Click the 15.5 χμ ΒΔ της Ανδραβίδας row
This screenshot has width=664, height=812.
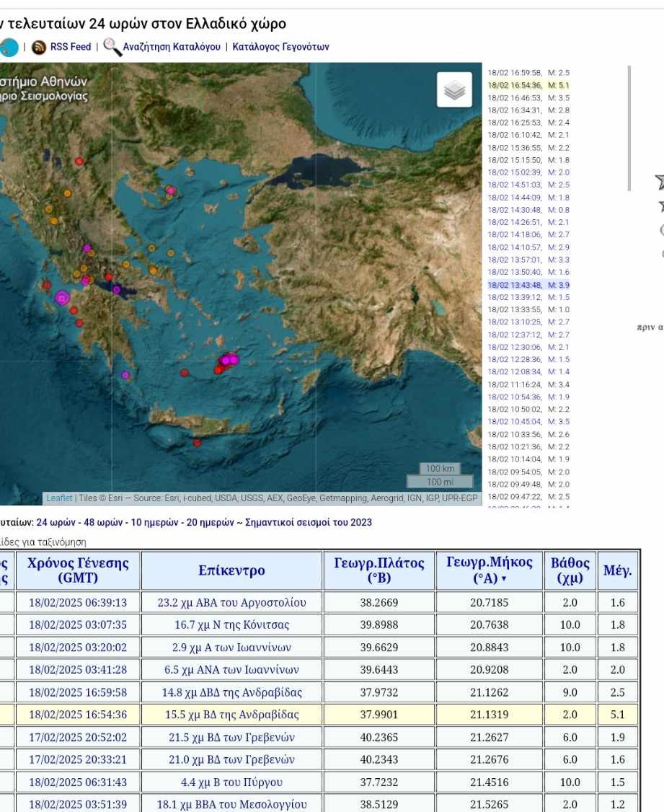(231, 715)
